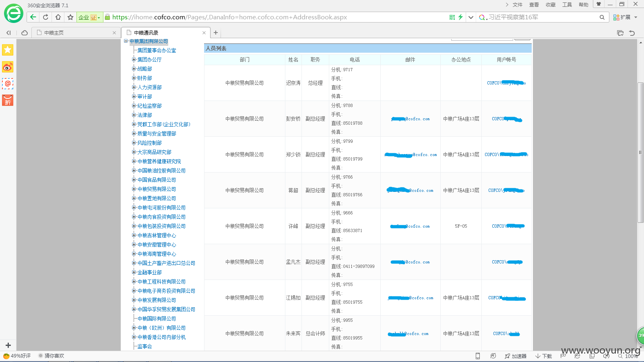This screenshot has width=644, height=362.
Task: Click the QR code icon in address bar
Action: tap(452, 17)
